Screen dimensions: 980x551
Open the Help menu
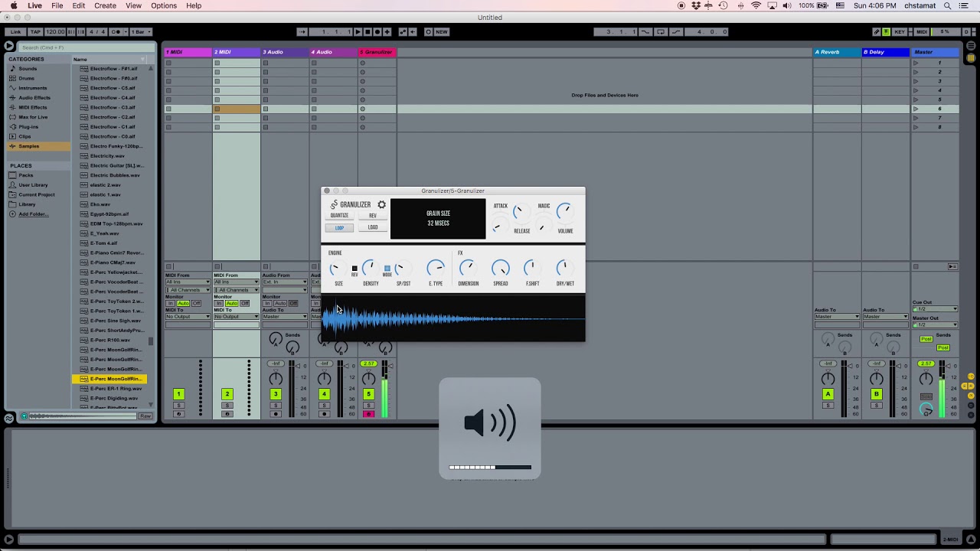[x=194, y=5]
